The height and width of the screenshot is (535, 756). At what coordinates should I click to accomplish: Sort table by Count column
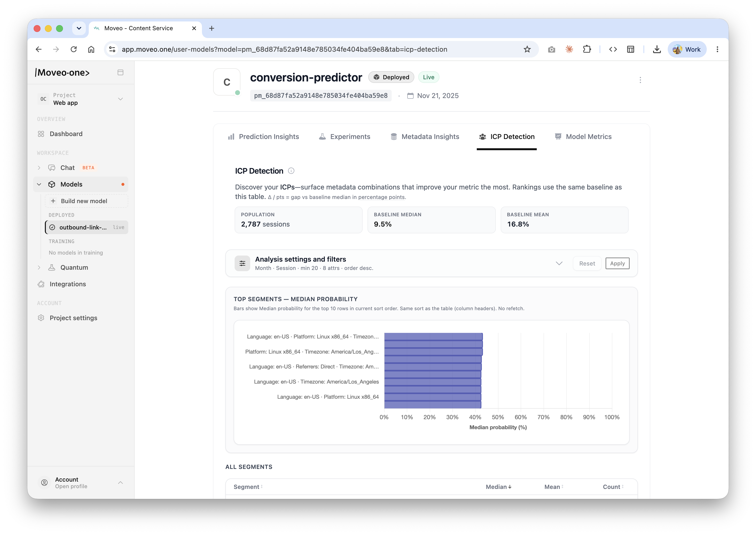pos(613,486)
